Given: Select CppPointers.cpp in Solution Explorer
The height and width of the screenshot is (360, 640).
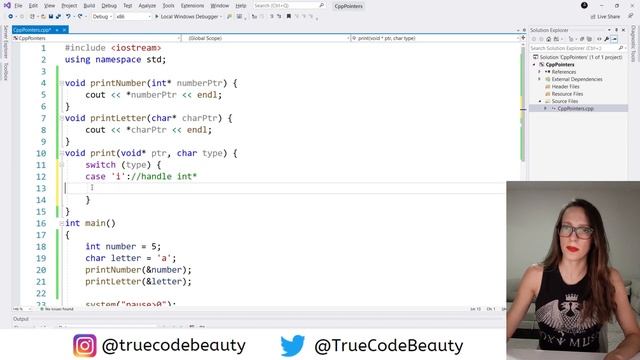Looking at the screenshot, I should (x=575, y=109).
